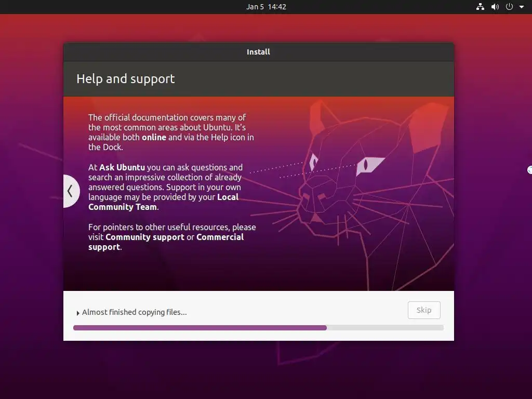This screenshot has width=532, height=399.
Task: Skip the current installation step
Action: tap(424, 310)
